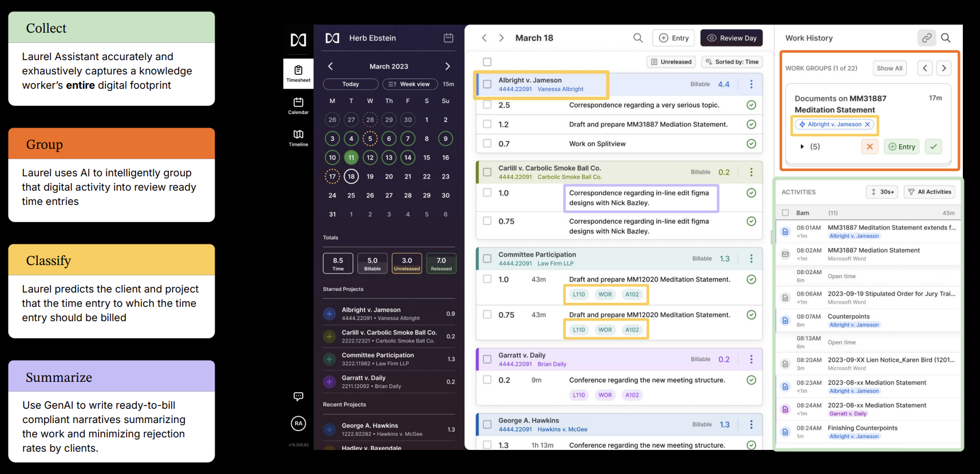Open calendar icon next to Herb Ebstein
Viewport: 980px width, 474px height.
point(448,38)
